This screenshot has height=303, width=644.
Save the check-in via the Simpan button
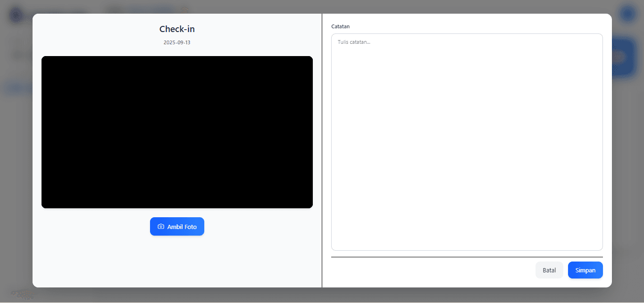click(585, 270)
